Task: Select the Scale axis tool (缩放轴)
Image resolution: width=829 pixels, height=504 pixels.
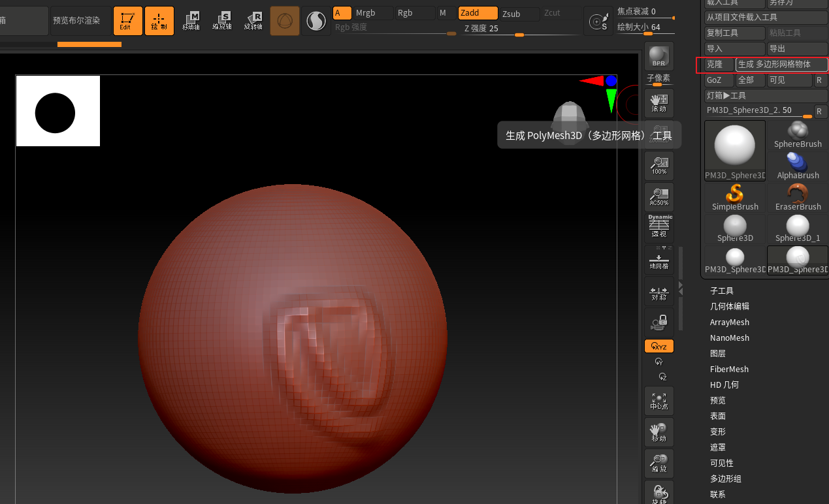Action: tap(222, 21)
